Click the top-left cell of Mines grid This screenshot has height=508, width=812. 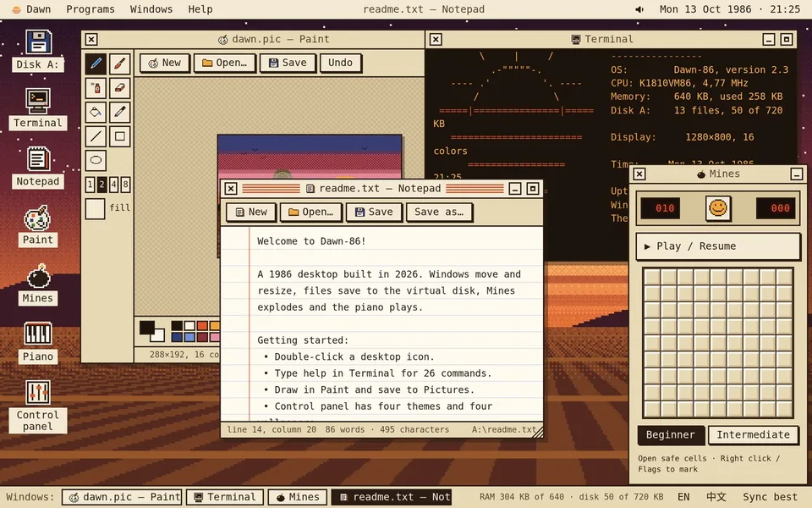coord(652,278)
